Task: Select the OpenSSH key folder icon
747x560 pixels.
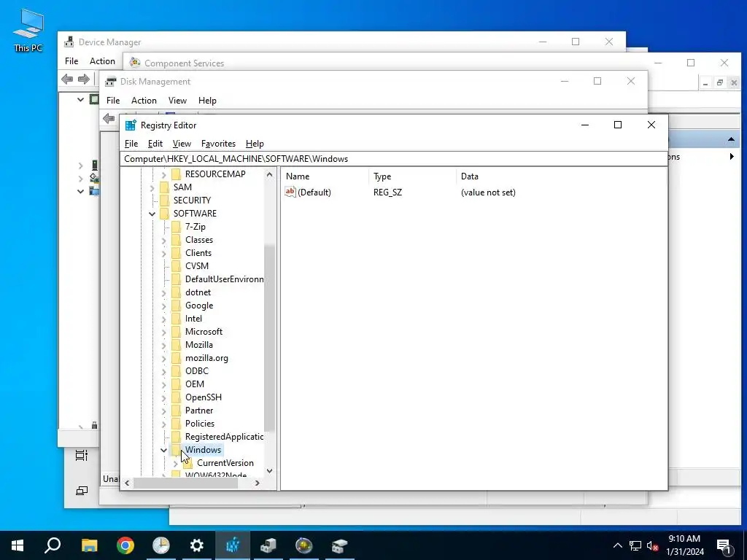Action: 176,397
